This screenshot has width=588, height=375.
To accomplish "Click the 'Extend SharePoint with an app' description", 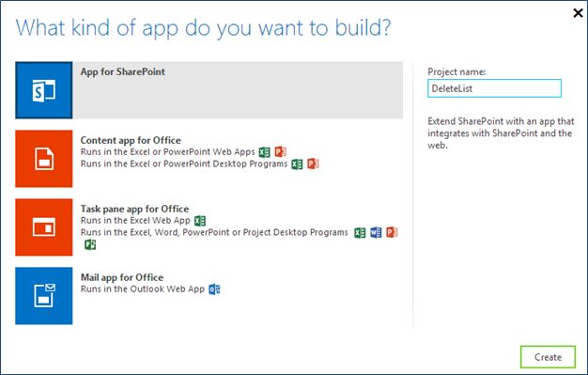I will (501, 133).
